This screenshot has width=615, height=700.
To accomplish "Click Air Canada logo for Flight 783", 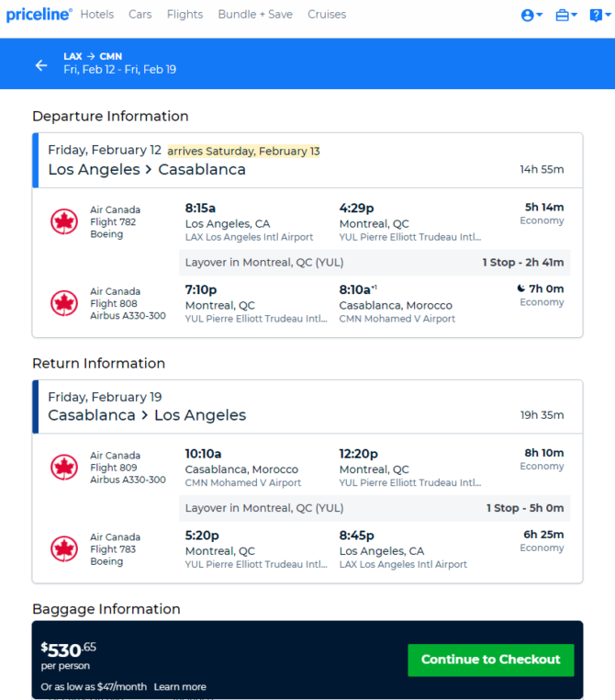I will [x=64, y=548].
